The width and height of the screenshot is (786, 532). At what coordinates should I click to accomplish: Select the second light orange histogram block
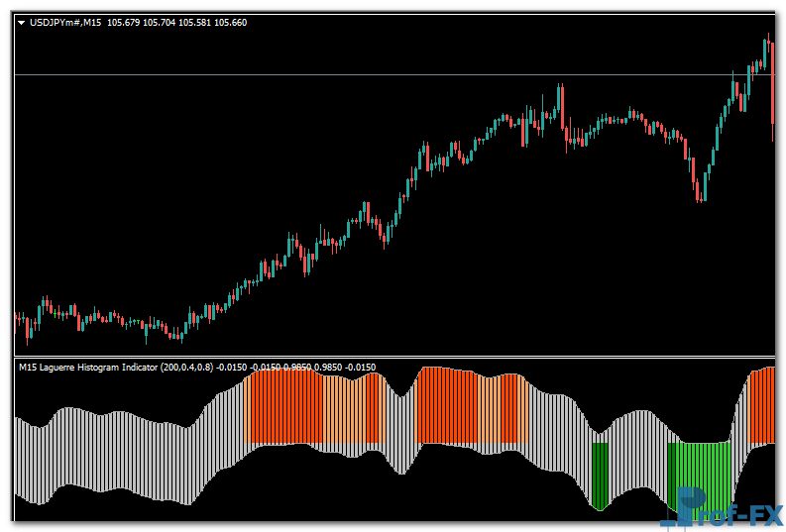click(x=499, y=409)
